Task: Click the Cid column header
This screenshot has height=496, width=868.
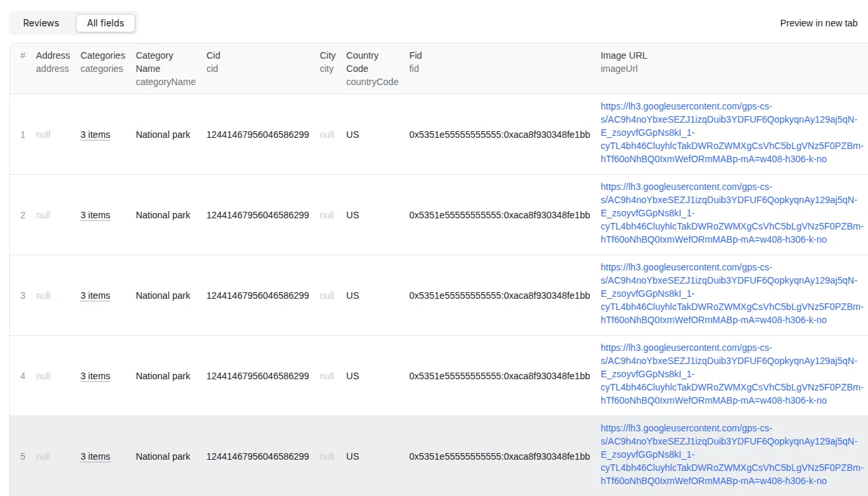Action: [213, 55]
